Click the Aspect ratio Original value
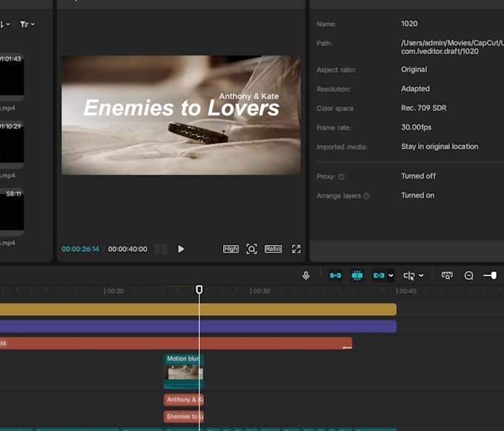This screenshot has width=504, height=431. [414, 70]
